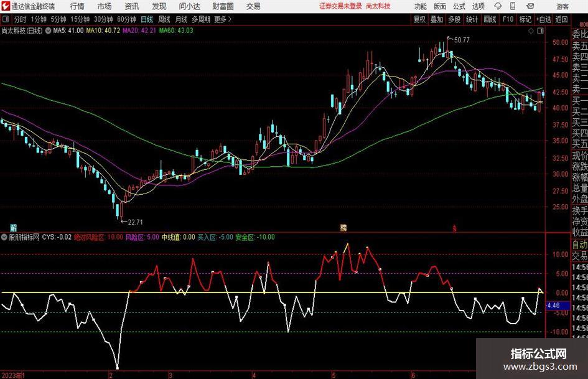Click the red $ marker on timeline
The height and width of the screenshot is (379, 588).
coord(454,228)
